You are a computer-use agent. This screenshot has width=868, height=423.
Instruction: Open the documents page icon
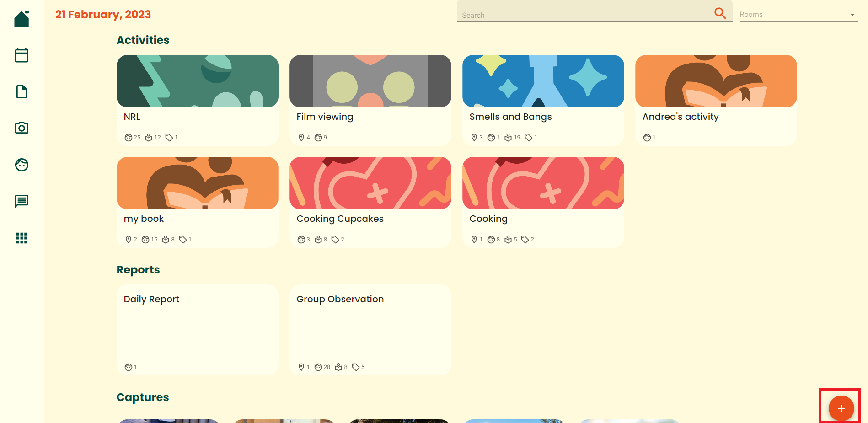click(21, 91)
